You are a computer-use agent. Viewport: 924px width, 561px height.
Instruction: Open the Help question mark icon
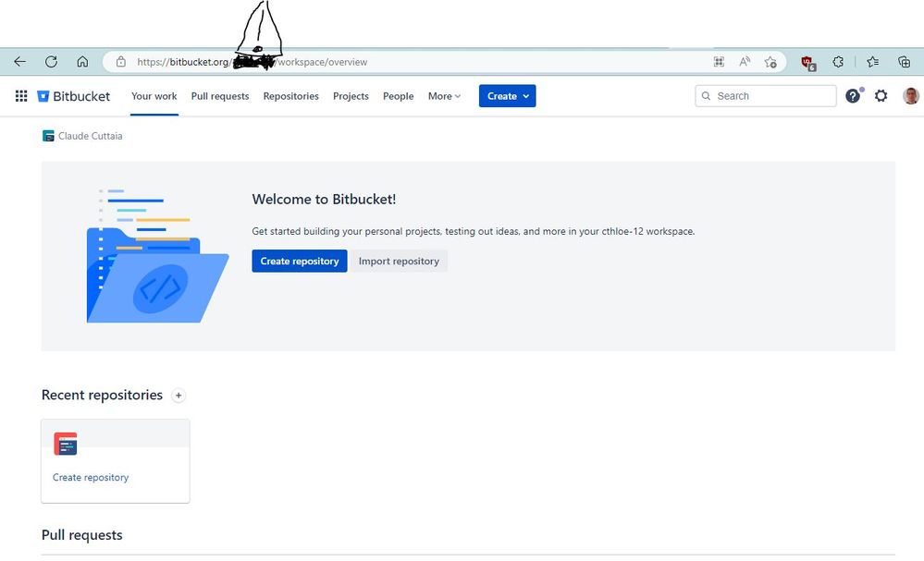click(x=853, y=96)
